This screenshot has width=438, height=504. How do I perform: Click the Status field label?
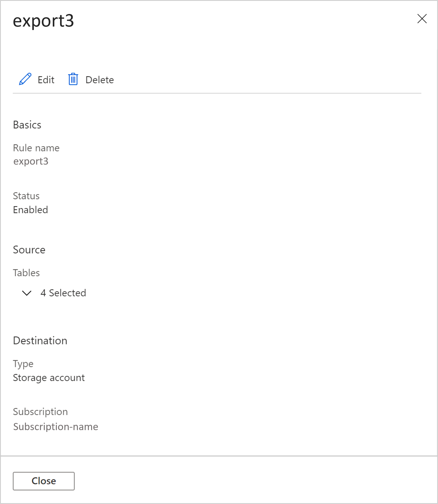tap(26, 196)
